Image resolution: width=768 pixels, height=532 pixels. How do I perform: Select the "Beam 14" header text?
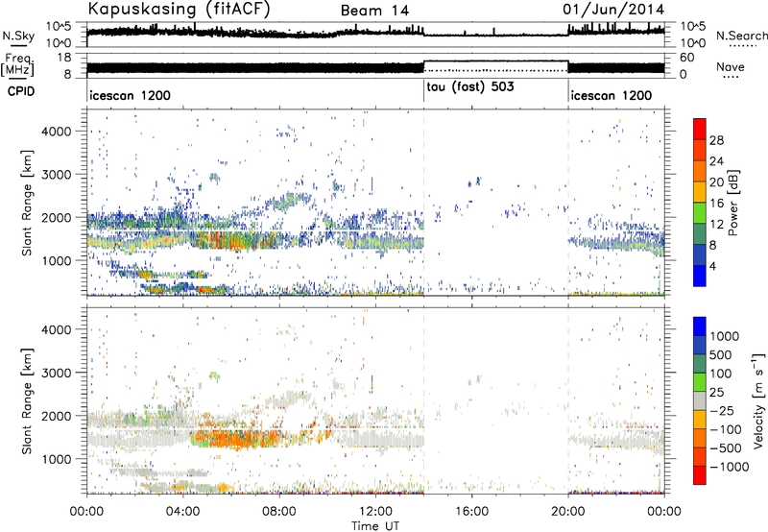point(374,11)
